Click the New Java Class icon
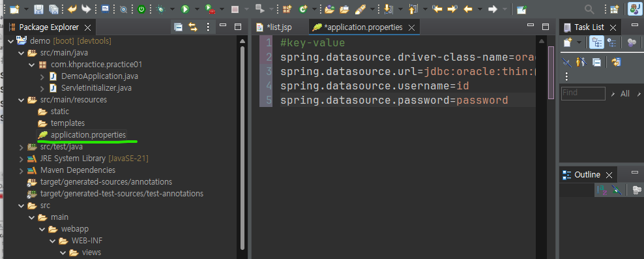 (303, 9)
